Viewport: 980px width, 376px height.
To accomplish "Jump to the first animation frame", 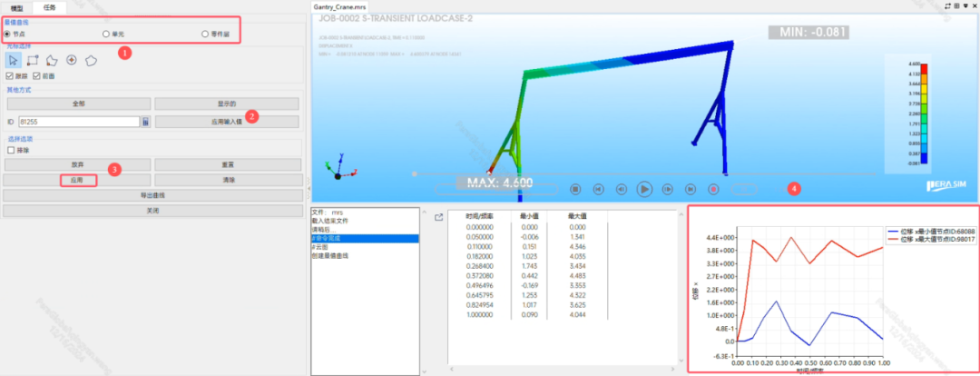I will click(x=598, y=189).
